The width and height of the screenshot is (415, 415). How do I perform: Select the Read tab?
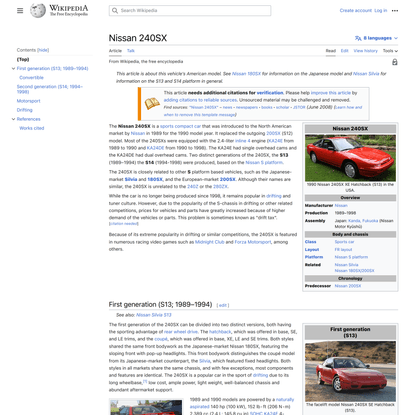point(331,51)
